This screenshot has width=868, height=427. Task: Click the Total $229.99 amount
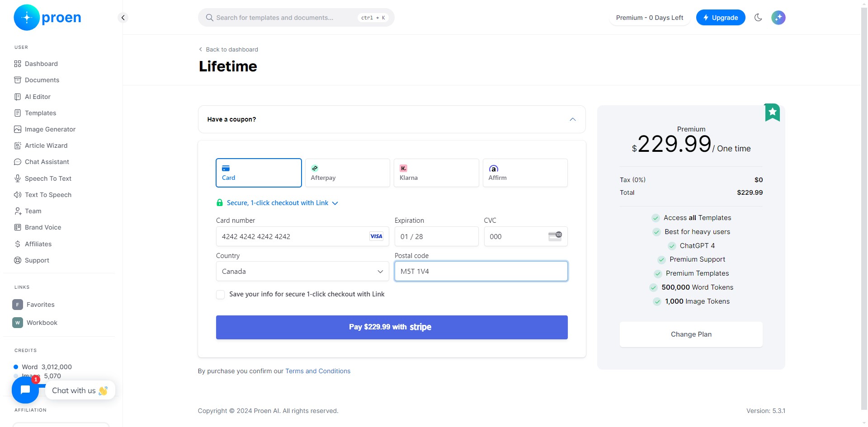(750, 192)
